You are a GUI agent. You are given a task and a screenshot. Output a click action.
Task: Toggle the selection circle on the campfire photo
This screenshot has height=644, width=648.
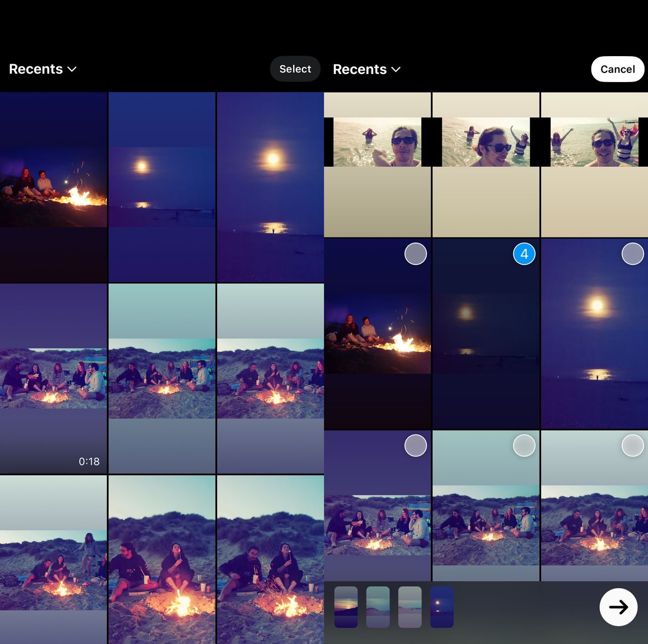(415, 254)
